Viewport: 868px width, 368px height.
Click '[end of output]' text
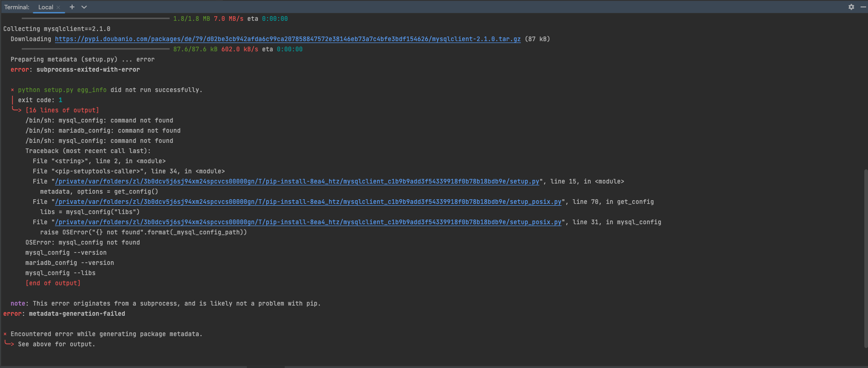(x=53, y=283)
